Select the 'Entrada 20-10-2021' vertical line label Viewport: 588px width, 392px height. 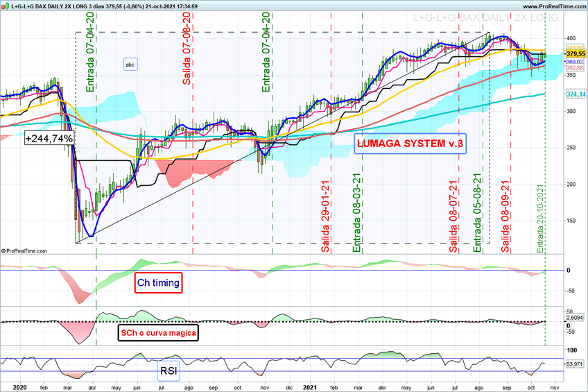pos(540,219)
